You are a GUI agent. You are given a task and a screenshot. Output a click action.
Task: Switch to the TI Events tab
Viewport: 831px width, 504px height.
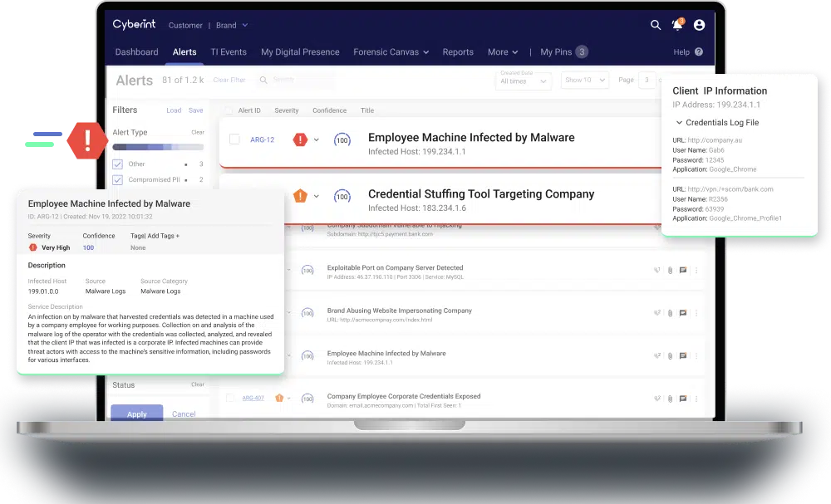point(228,52)
